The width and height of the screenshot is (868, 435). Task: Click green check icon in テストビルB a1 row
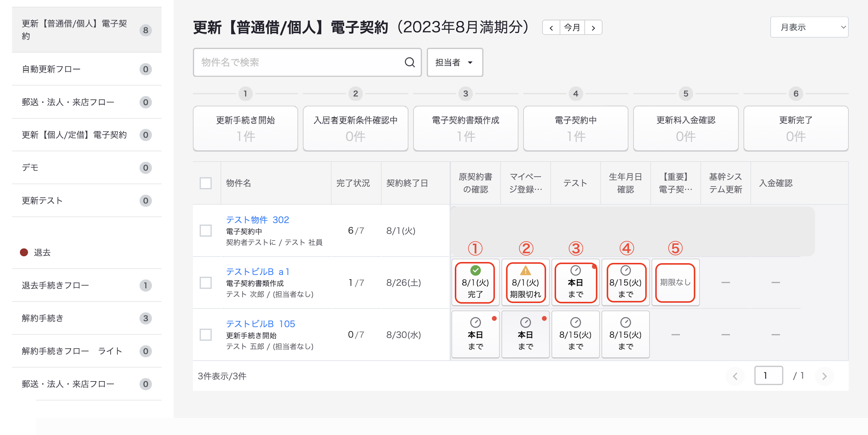coord(475,270)
